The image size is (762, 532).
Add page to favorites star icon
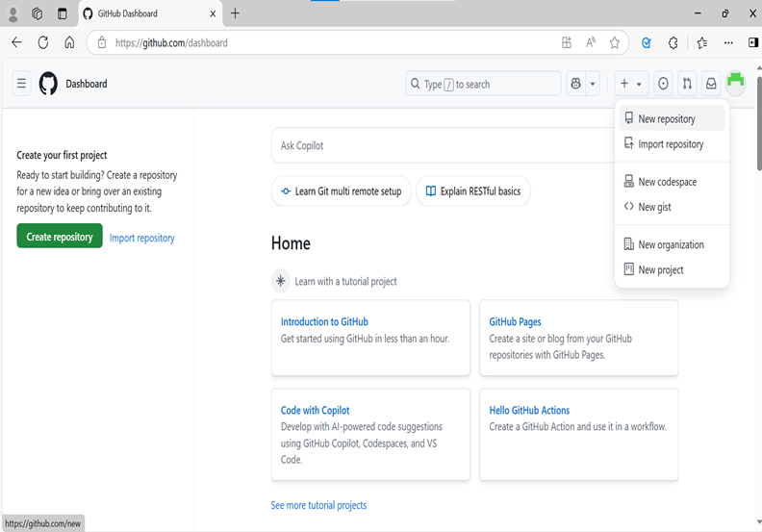pyautogui.click(x=614, y=42)
